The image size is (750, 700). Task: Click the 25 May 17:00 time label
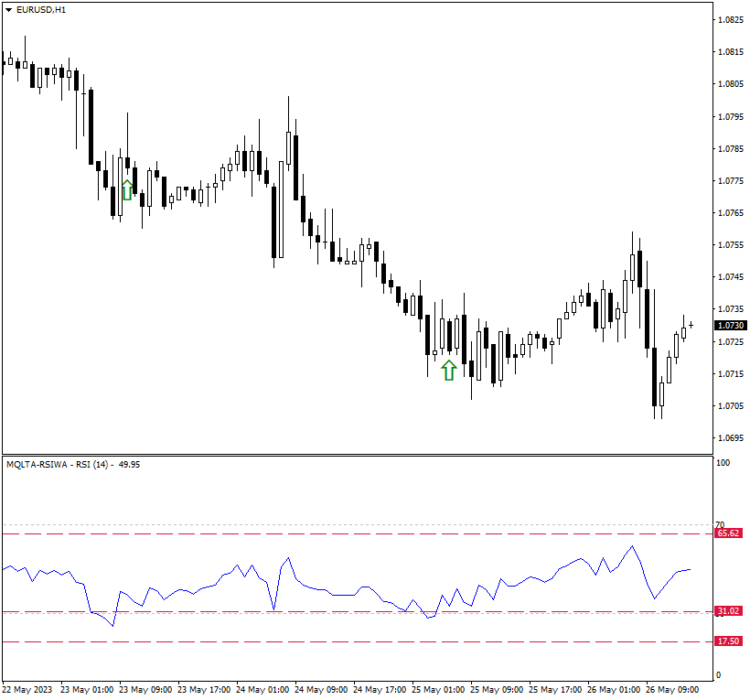click(555, 690)
